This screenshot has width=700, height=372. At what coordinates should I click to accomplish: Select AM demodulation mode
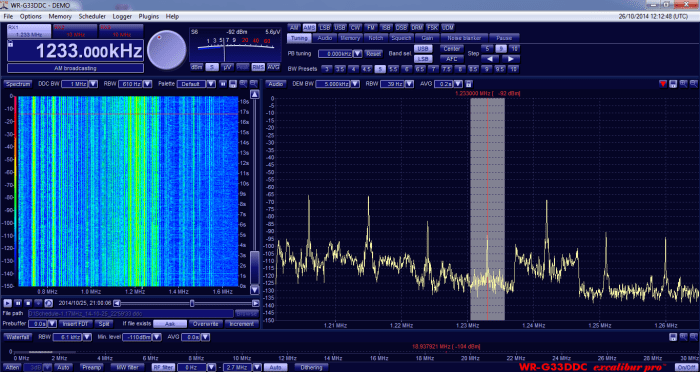(294, 27)
